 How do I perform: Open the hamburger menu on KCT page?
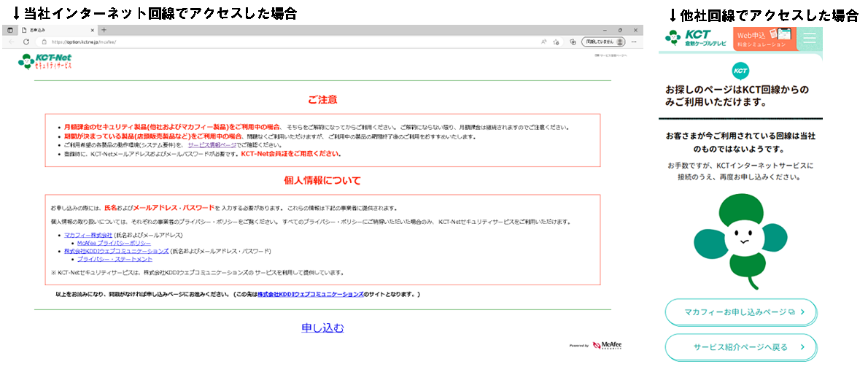810,38
